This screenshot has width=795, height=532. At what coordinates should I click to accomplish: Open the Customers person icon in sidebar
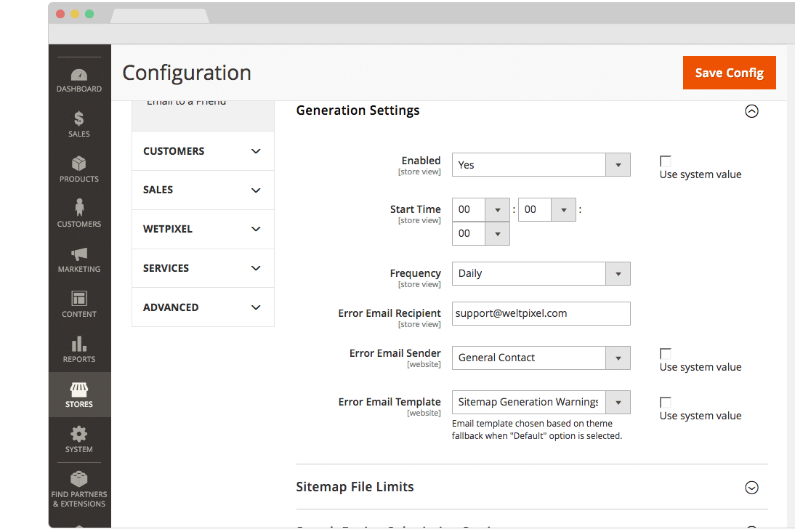point(79,210)
